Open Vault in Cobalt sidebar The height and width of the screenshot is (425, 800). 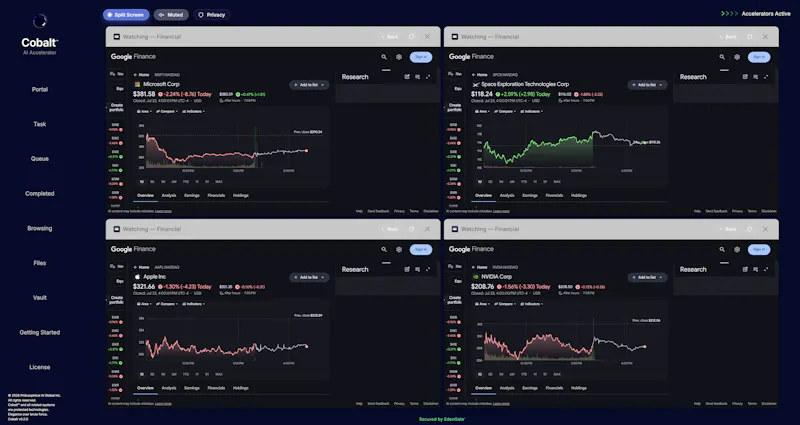(40, 297)
